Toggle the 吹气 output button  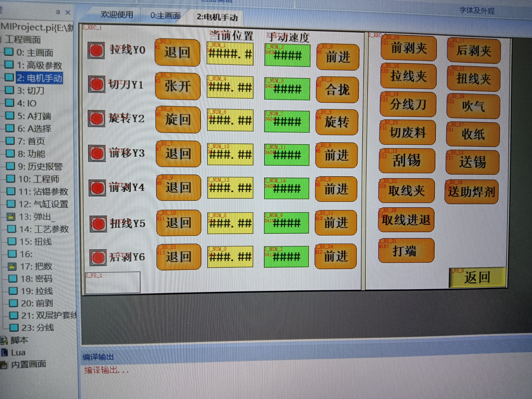tap(473, 106)
